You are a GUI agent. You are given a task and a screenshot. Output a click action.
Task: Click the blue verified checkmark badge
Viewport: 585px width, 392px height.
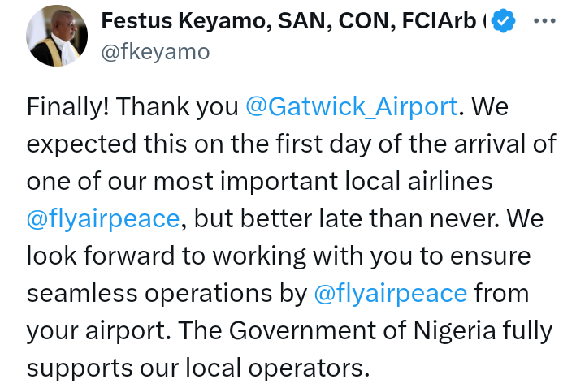[x=503, y=21]
